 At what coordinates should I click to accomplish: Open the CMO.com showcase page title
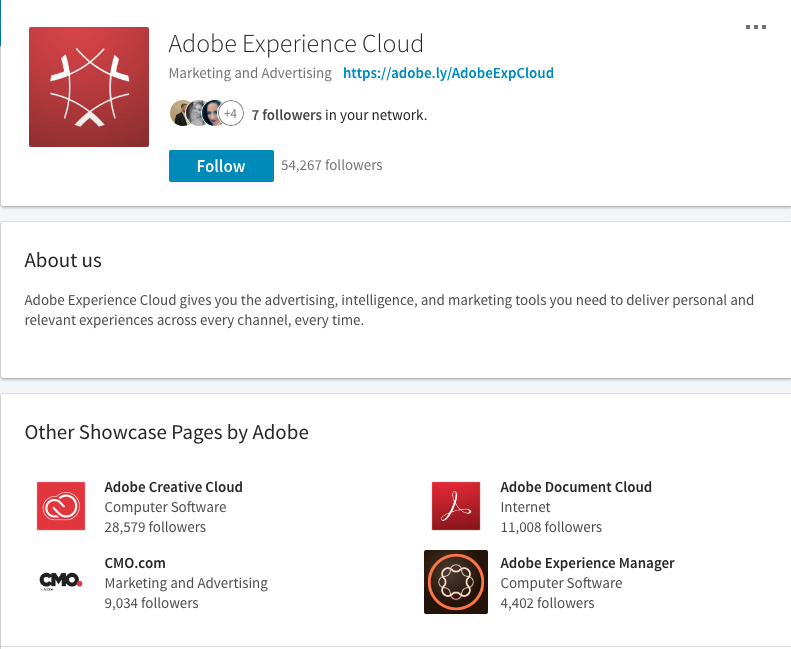135,563
